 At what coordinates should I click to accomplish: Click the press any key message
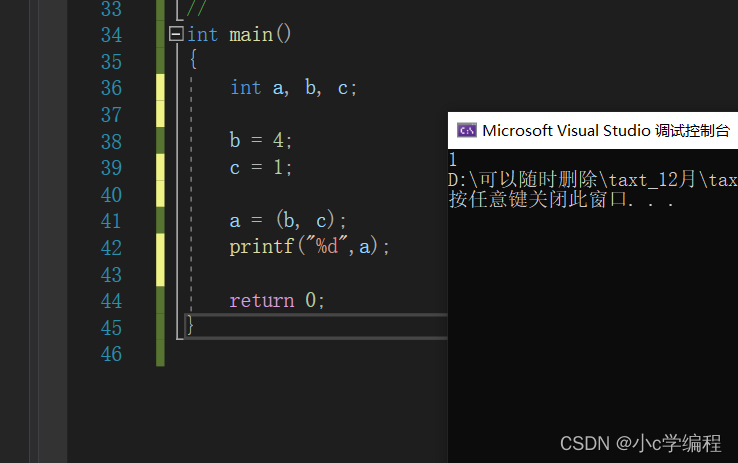click(560, 199)
